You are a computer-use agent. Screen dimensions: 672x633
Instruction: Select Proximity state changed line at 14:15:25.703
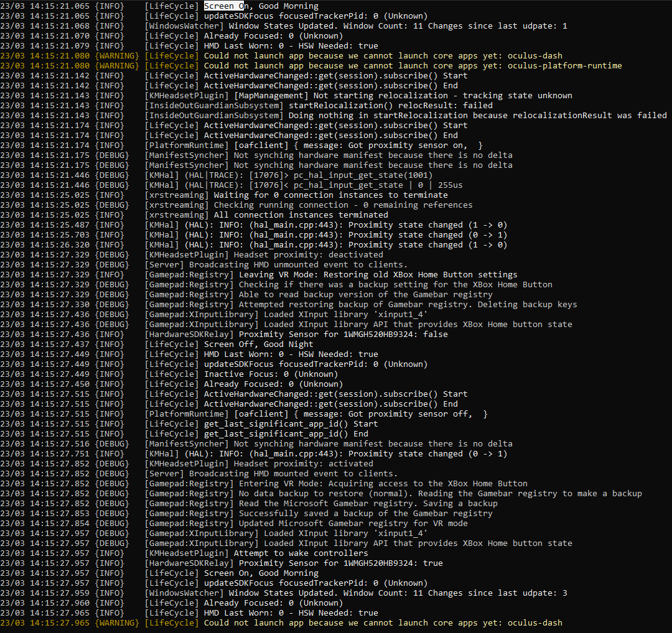[254, 234]
